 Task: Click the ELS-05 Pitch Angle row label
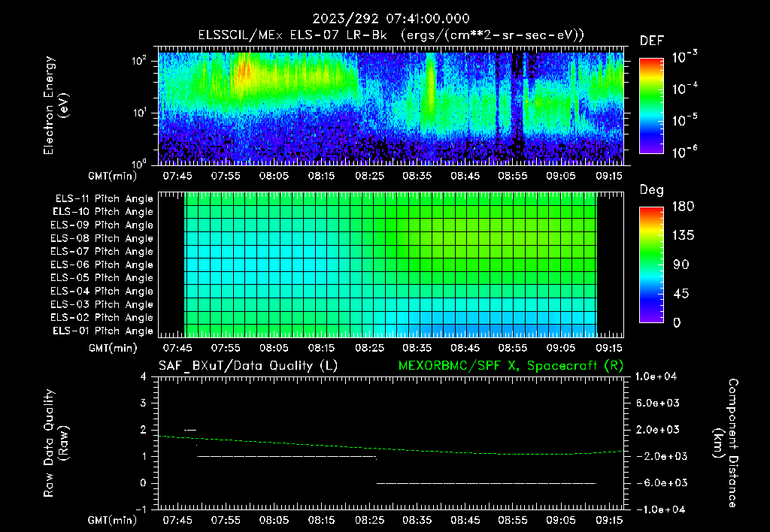(102, 278)
